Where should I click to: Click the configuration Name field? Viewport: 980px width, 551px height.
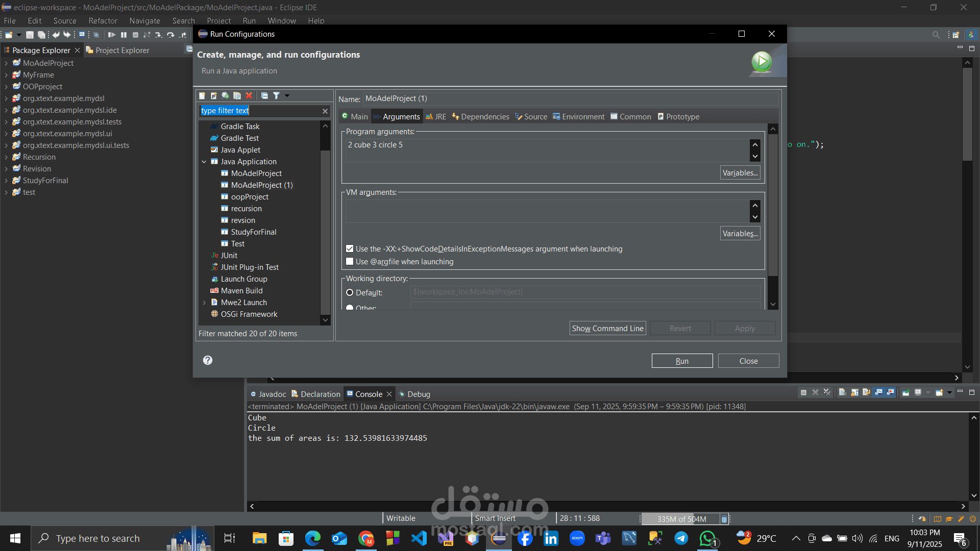571,98
